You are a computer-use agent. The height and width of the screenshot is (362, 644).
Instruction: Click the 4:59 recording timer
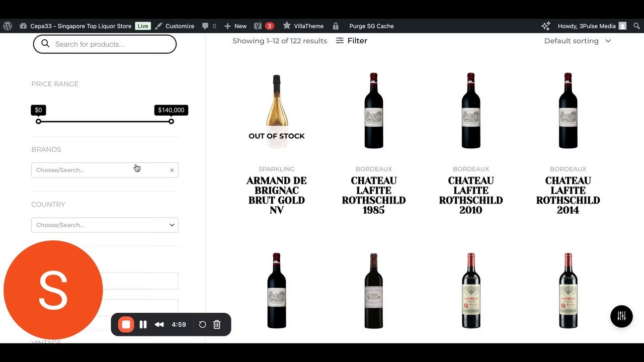tap(179, 324)
